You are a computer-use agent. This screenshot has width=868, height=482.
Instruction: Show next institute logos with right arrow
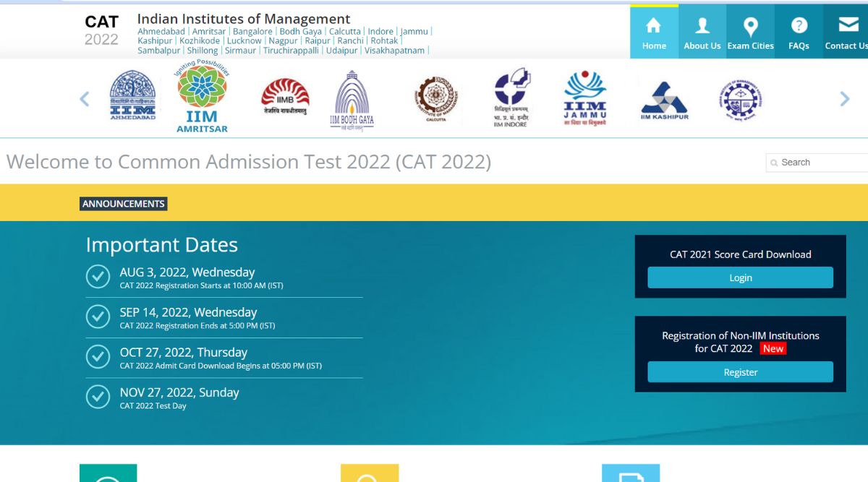pos(844,99)
